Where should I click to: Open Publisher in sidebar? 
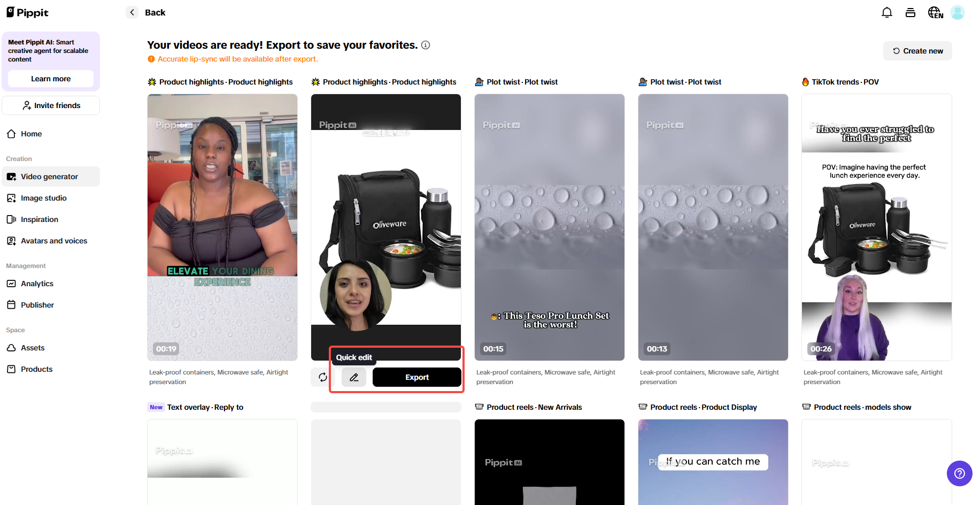(x=51, y=305)
